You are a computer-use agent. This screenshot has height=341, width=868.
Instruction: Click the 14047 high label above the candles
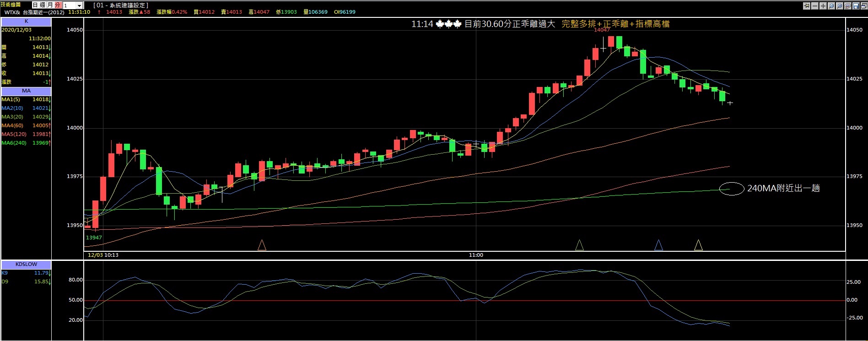click(602, 30)
